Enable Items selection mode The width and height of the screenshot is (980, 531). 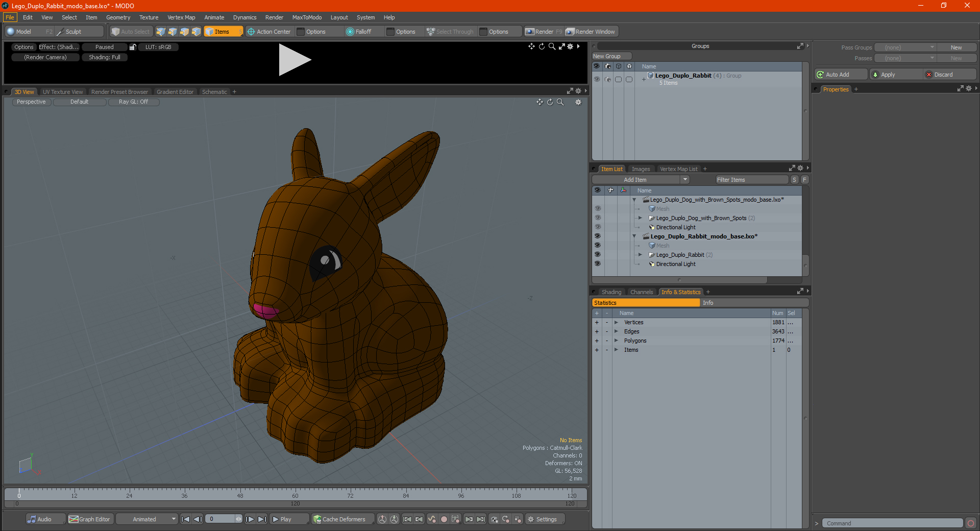coord(223,32)
